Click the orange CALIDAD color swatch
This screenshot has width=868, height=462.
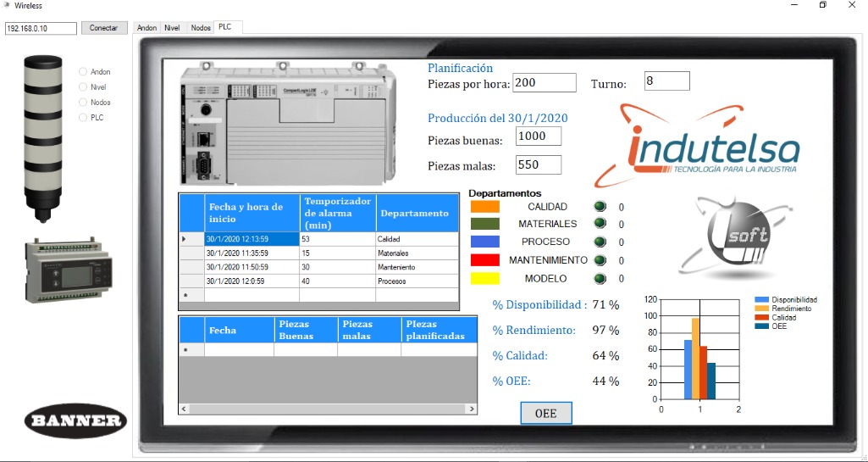[x=484, y=207]
